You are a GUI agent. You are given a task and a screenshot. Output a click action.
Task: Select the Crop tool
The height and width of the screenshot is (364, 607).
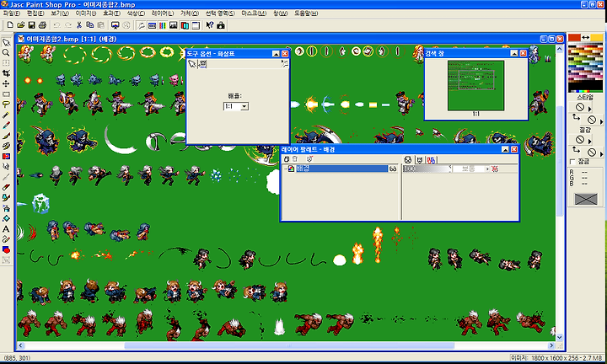pos(6,73)
